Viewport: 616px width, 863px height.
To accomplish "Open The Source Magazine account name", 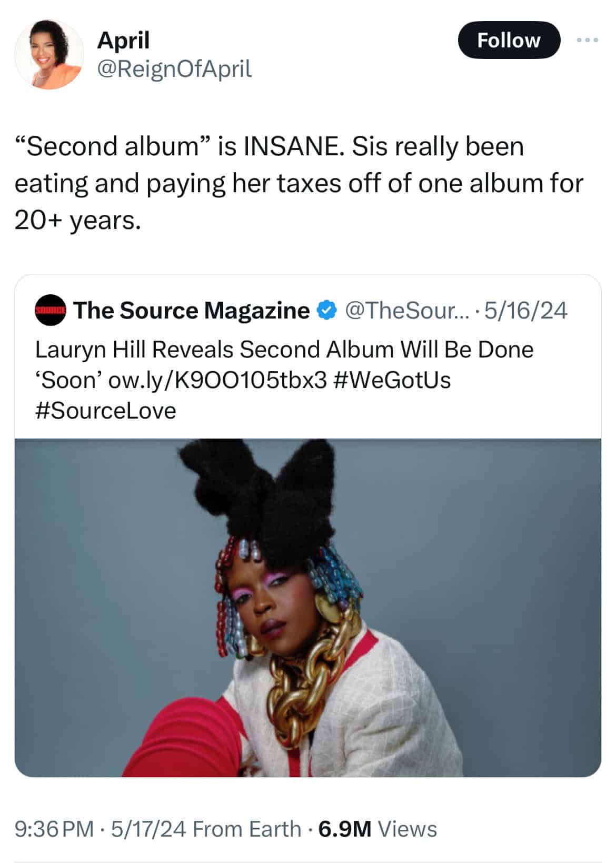I will [x=192, y=311].
